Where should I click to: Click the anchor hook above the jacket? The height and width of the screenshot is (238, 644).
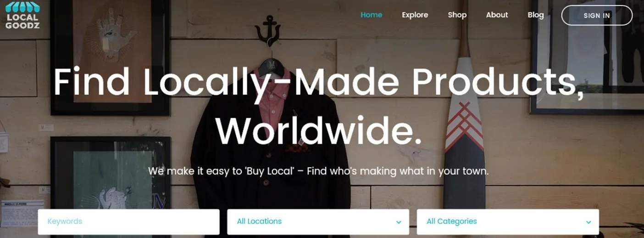click(267, 31)
